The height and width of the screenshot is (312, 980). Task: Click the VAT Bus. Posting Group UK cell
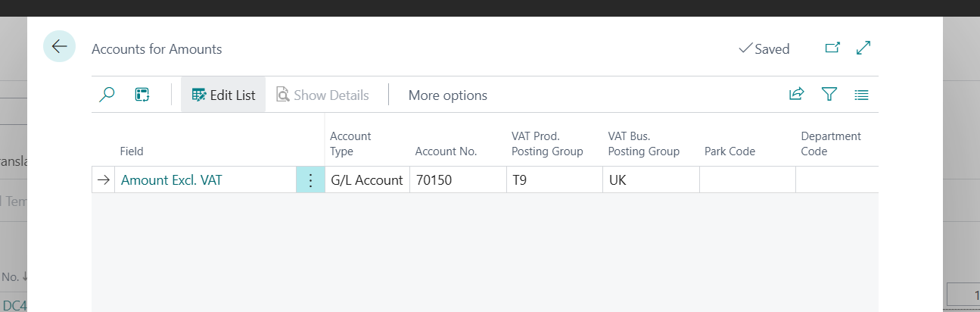click(x=650, y=180)
